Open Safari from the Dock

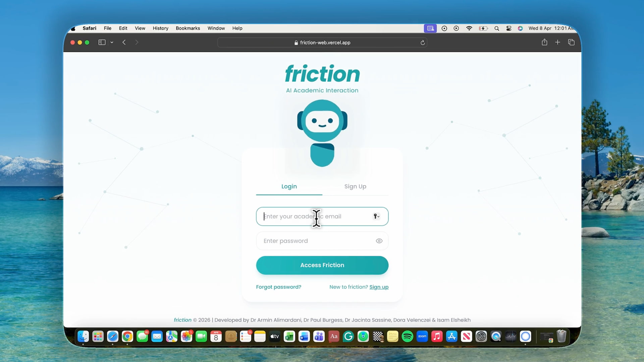click(x=113, y=336)
